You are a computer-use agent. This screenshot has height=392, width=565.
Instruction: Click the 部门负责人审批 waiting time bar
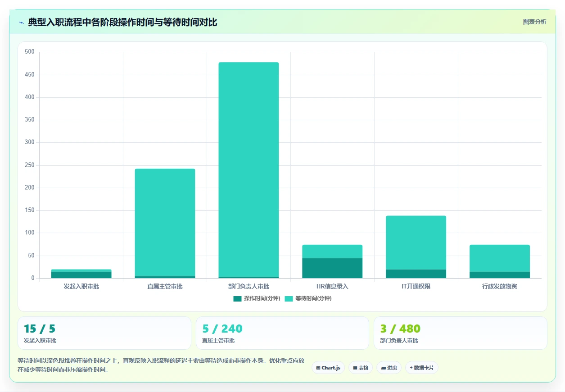[x=249, y=169]
